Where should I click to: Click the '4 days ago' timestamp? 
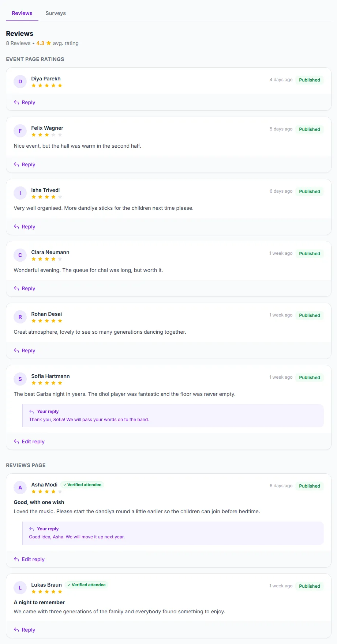coord(281,80)
